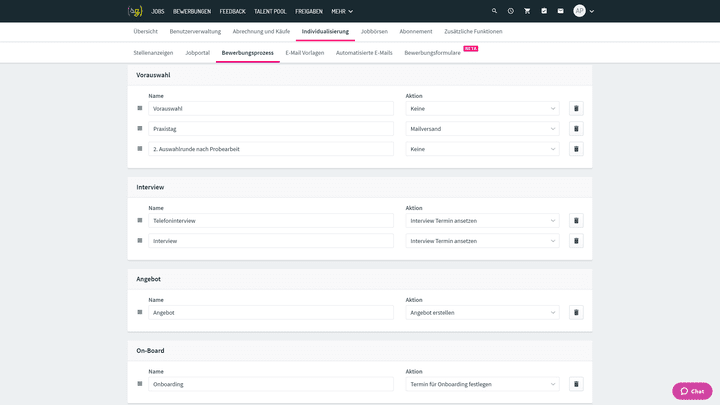The width and height of the screenshot is (720, 405).
Task: Open Angebot erstellen action dropdown
Action: [482, 313]
